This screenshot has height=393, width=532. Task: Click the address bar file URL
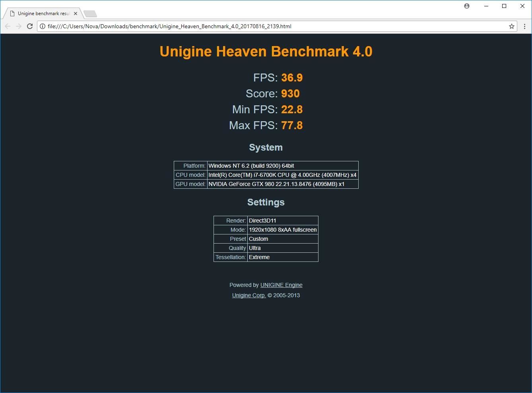pyautogui.click(x=169, y=26)
